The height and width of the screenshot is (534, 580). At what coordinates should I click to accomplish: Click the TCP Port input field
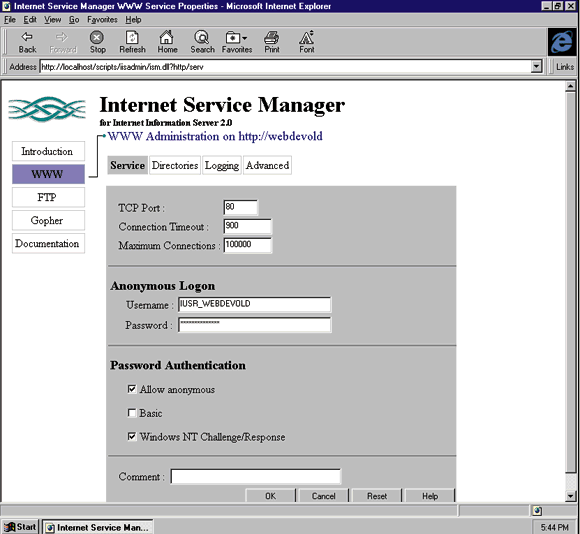tap(240, 207)
